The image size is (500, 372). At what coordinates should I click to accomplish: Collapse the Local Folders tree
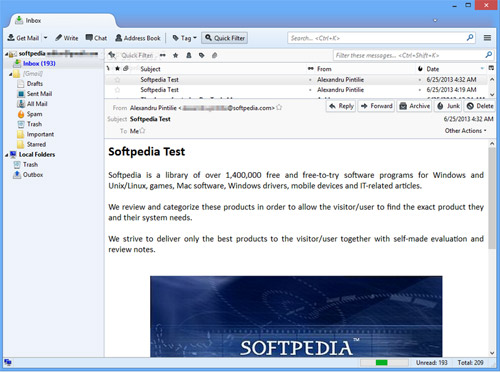click(7, 155)
